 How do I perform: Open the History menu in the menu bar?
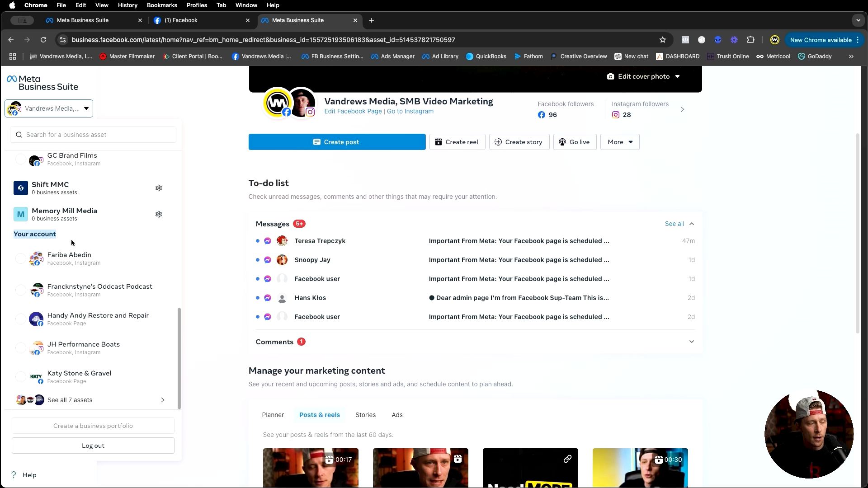(127, 5)
